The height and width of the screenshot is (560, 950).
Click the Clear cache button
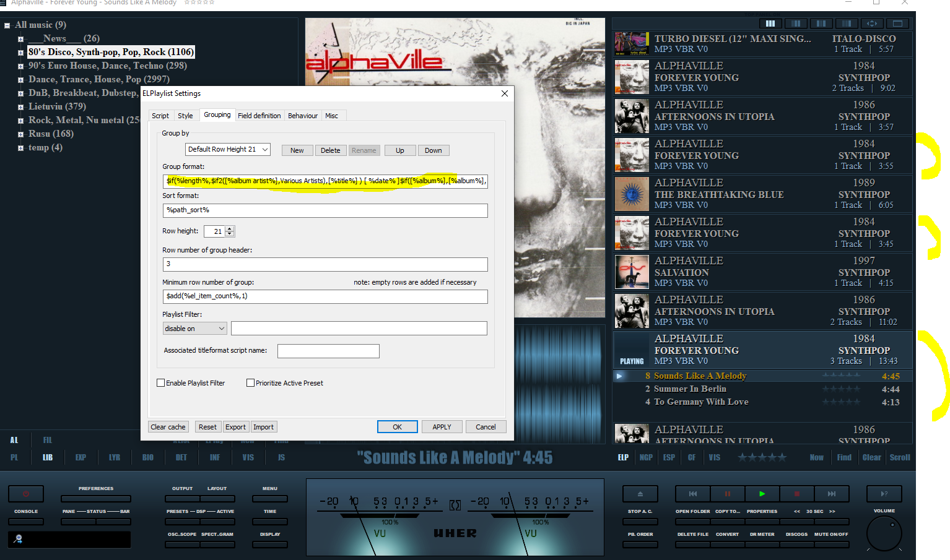click(x=168, y=427)
